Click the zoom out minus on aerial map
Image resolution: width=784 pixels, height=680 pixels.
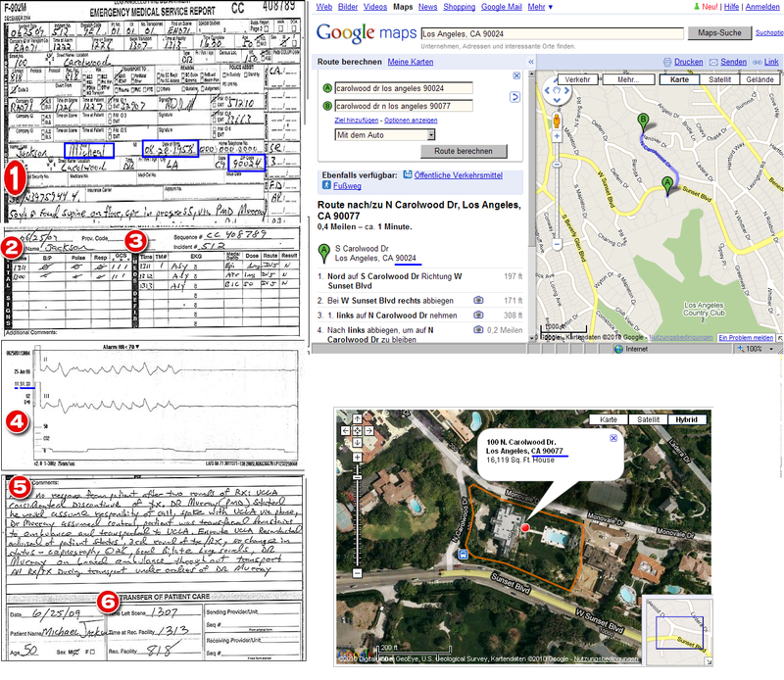pyautogui.click(x=355, y=571)
